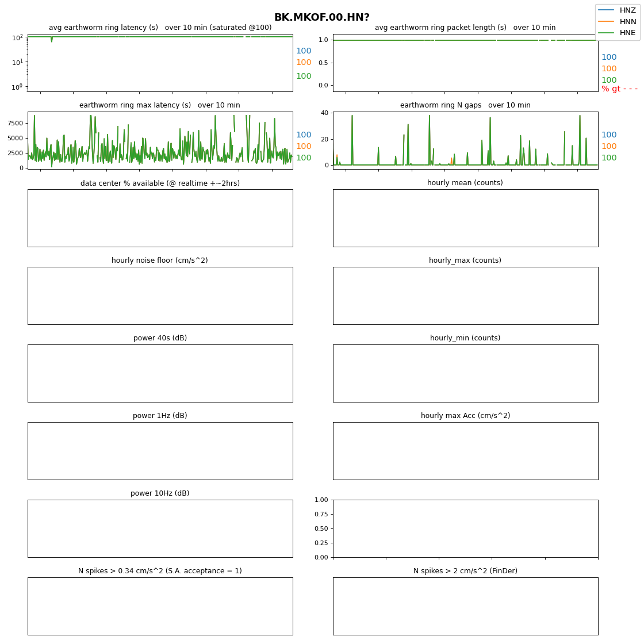The width and height of the screenshot is (644, 644).
Task: Click the red '% gt - - -' label
Action: click(619, 89)
